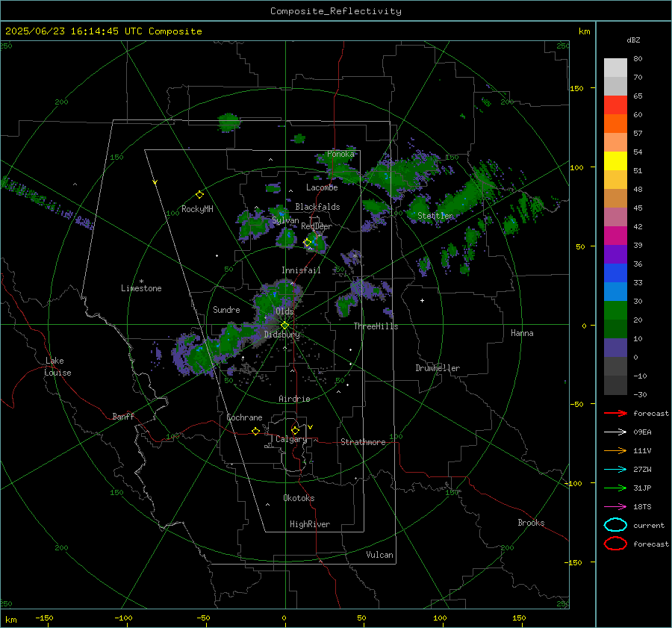Select the lightest gray 70-80 dBZ swatch
This screenshot has width=672, height=628.
(x=615, y=68)
